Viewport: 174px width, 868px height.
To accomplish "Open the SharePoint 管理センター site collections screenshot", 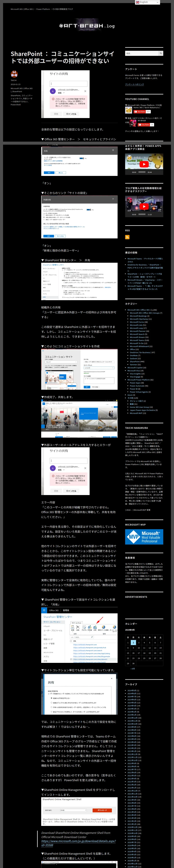I will click(79, 635).
